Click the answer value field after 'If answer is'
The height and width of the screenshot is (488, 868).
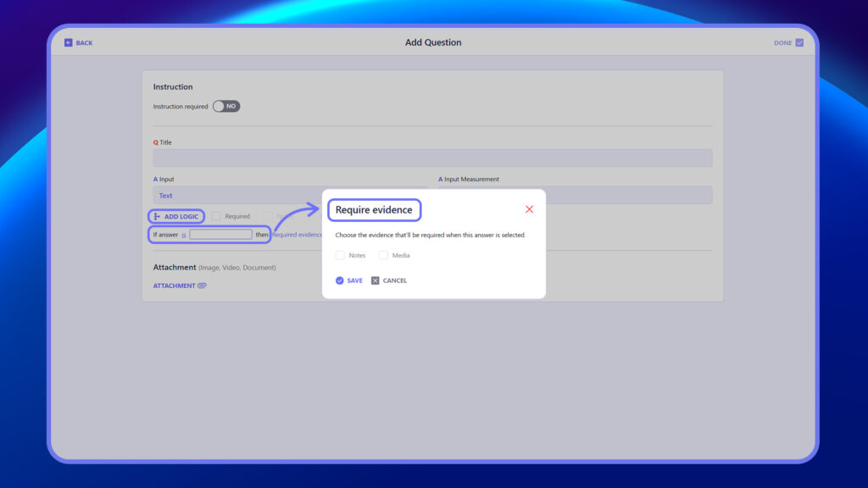pyautogui.click(x=220, y=235)
